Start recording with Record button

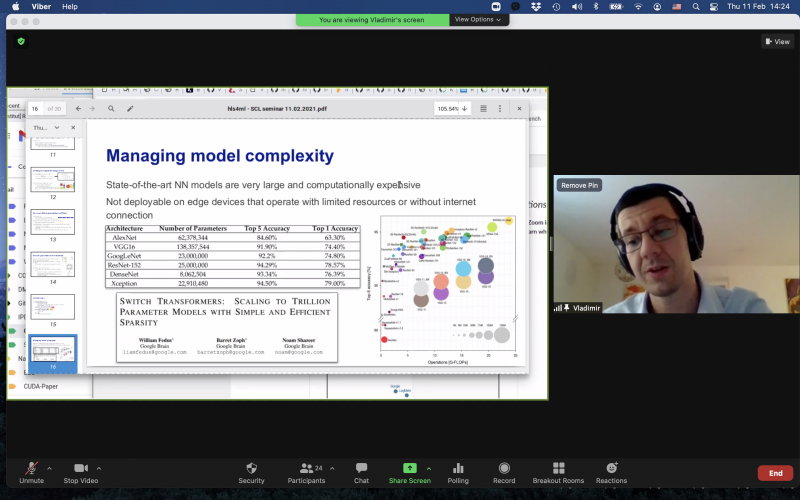point(504,472)
